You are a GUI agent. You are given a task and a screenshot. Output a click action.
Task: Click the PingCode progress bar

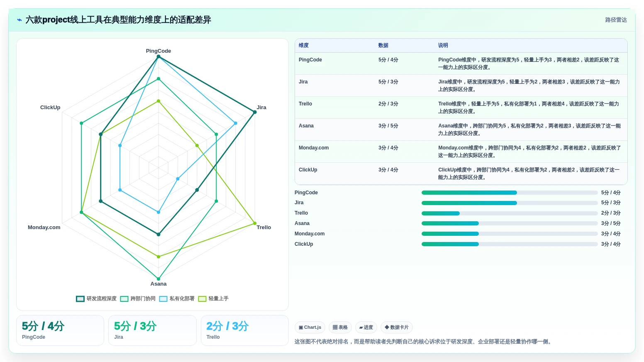click(x=510, y=193)
